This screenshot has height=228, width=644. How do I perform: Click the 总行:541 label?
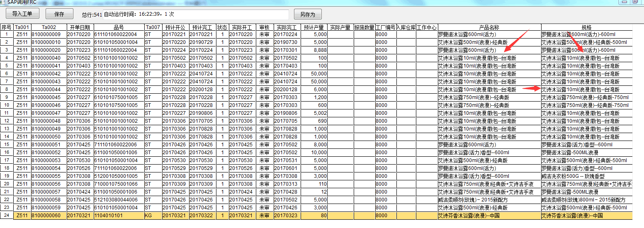tap(92, 15)
